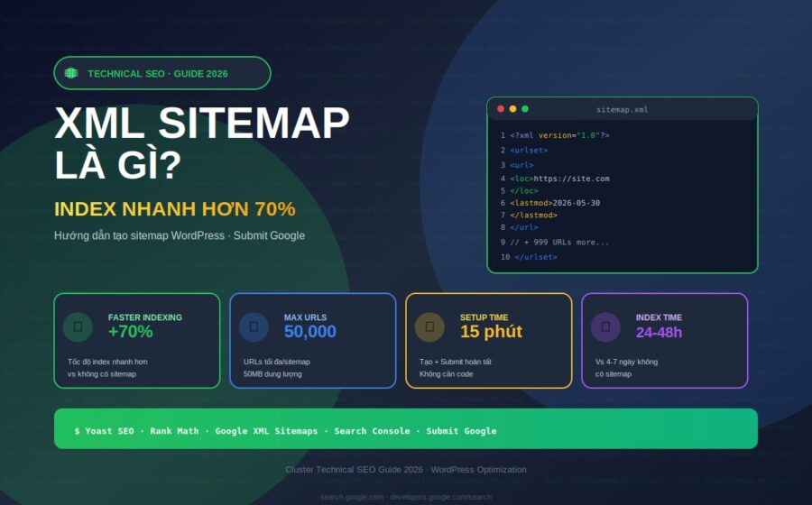
Task: Click "Google XML Sitemaps" in the green bar
Action: (x=266, y=431)
